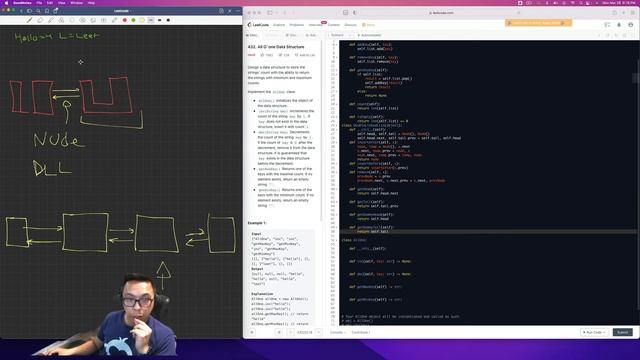Open search in GoodNotes title bar
Image resolution: width=640 pixels, height=360 pixels.
[x=38, y=11]
